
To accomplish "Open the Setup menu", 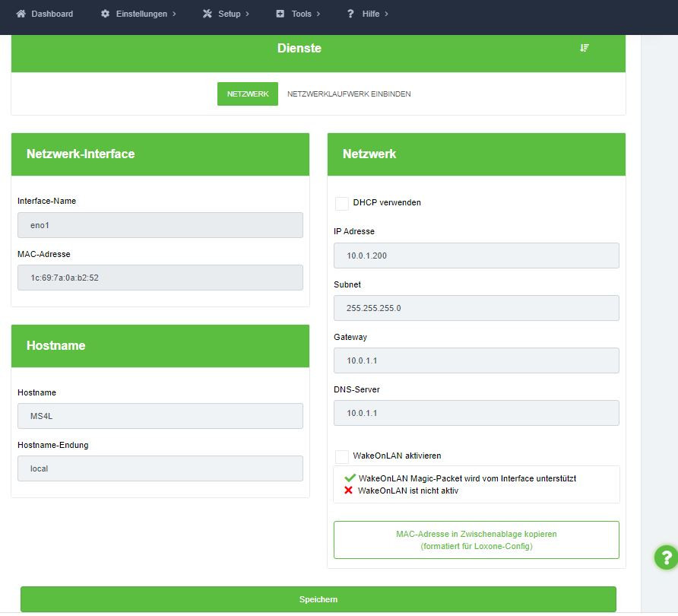I will point(227,14).
